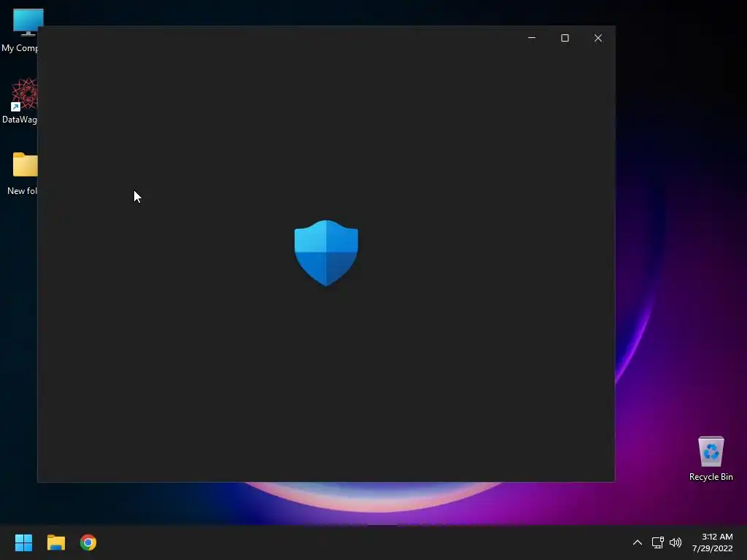Select the New folder desktop icon
The image size is (747, 560).
(x=22, y=174)
